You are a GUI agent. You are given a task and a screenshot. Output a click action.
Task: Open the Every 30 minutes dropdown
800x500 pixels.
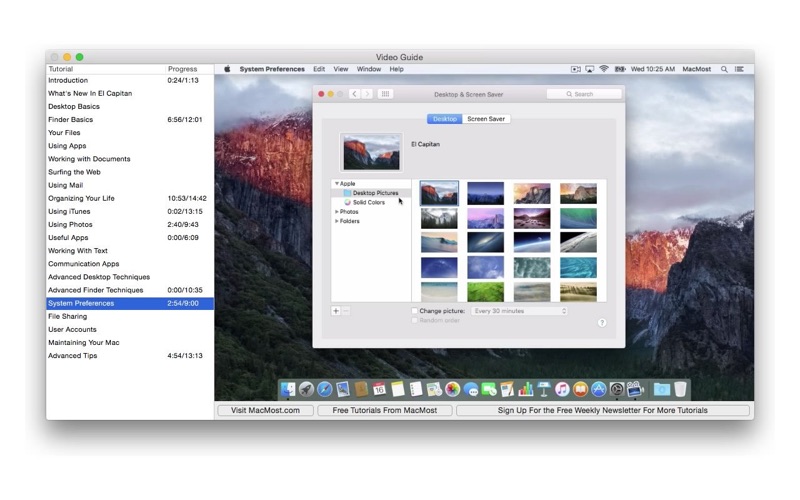[x=519, y=311]
